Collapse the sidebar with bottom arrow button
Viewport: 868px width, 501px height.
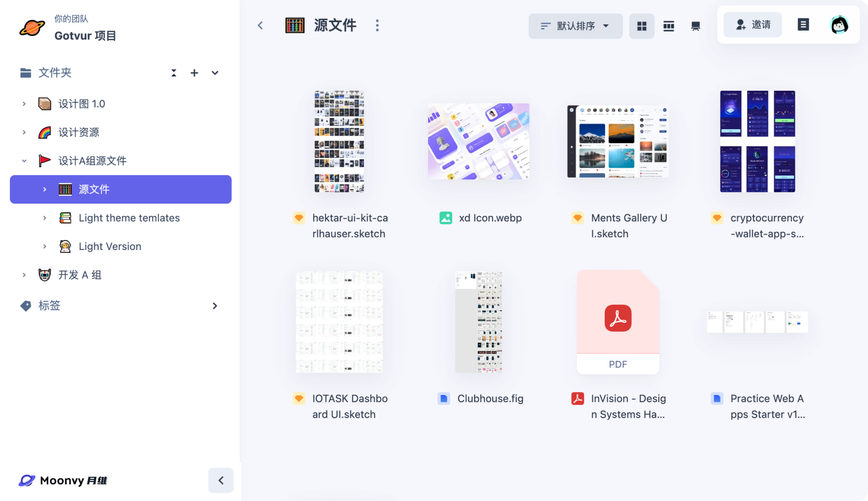220,480
